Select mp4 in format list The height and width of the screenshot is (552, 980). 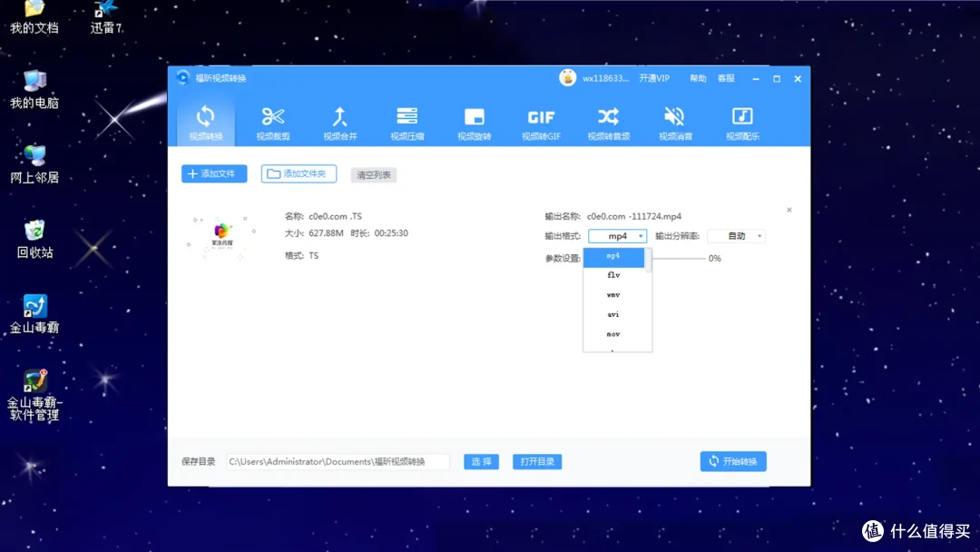click(613, 256)
